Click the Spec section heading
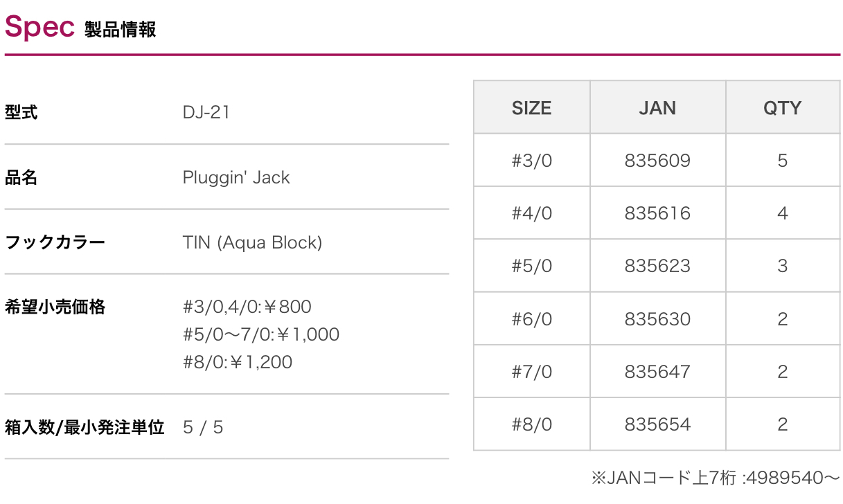 (x=39, y=28)
